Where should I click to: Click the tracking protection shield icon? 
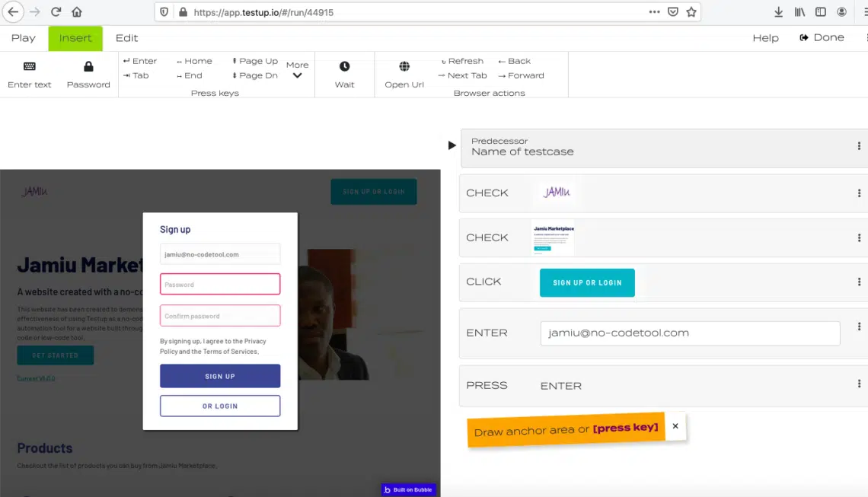tap(164, 12)
